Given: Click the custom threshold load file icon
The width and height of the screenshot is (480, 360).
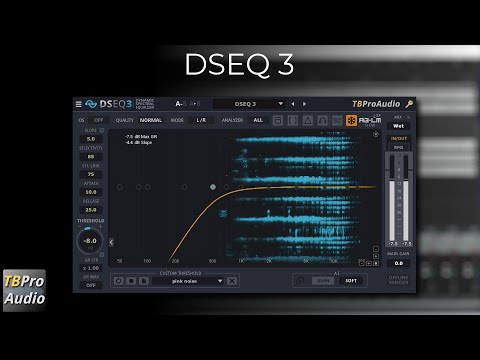Looking at the screenshot, I should [144, 281].
